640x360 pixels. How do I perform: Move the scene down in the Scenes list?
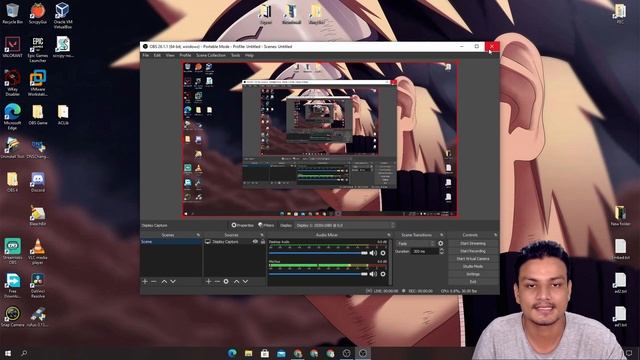(x=173, y=282)
